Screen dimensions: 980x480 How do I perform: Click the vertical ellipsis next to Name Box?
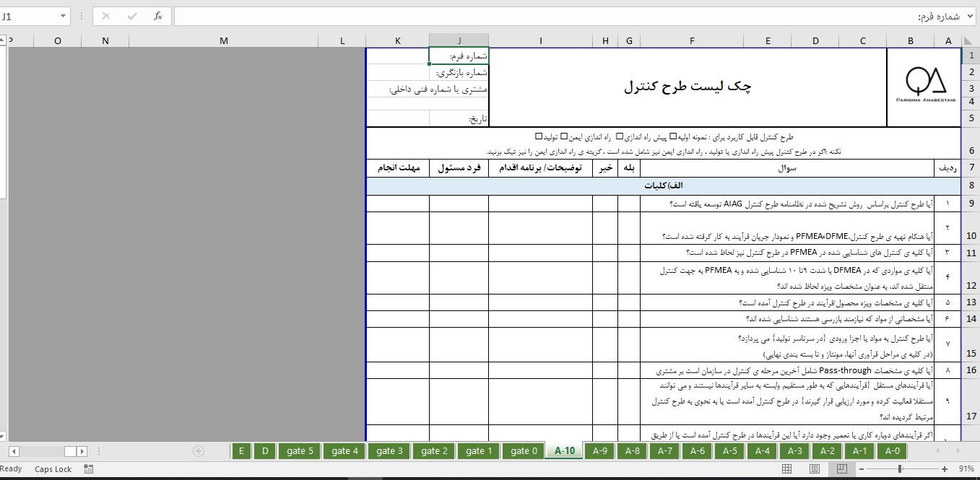pos(82,15)
